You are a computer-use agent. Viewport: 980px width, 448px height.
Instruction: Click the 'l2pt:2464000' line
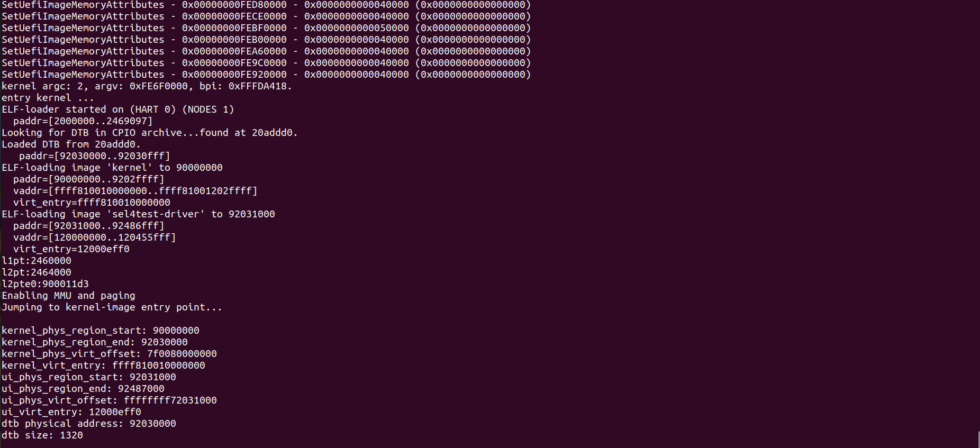tap(37, 272)
